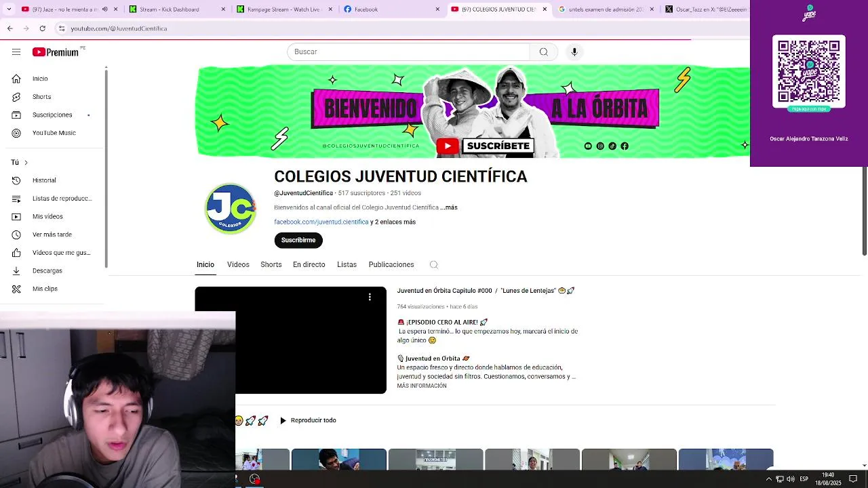This screenshot has width=868, height=488.
Task: Show channel's 2 enlaces más
Action: (x=393, y=222)
